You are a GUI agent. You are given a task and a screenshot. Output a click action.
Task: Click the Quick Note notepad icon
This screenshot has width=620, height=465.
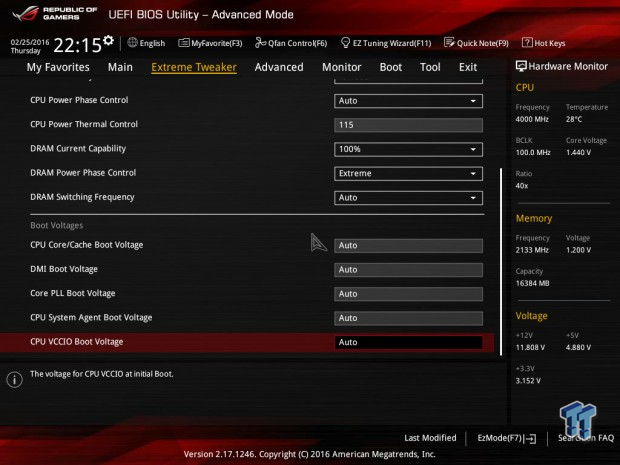pyautogui.click(x=449, y=42)
